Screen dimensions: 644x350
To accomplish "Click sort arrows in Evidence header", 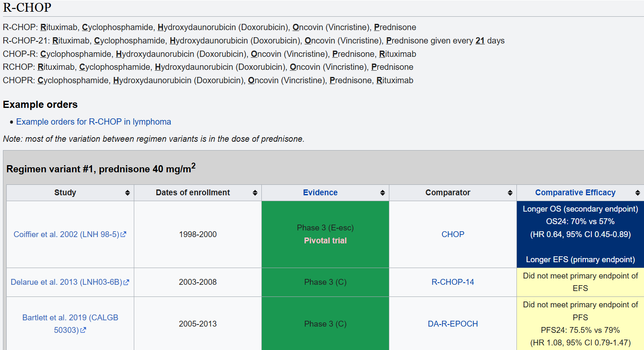I will tap(382, 193).
